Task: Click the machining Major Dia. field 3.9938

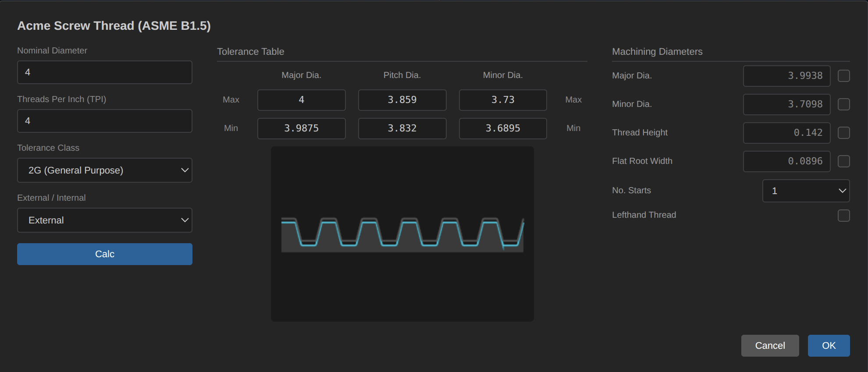Action: click(787, 76)
